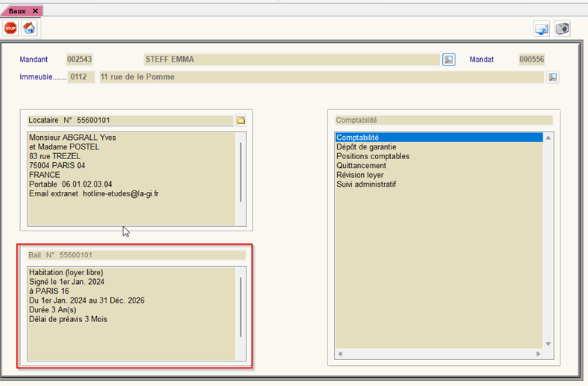Open the folder icon next to Locataire
The height and width of the screenshot is (386, 588).
pyautogui.click(x=241, y=120)
